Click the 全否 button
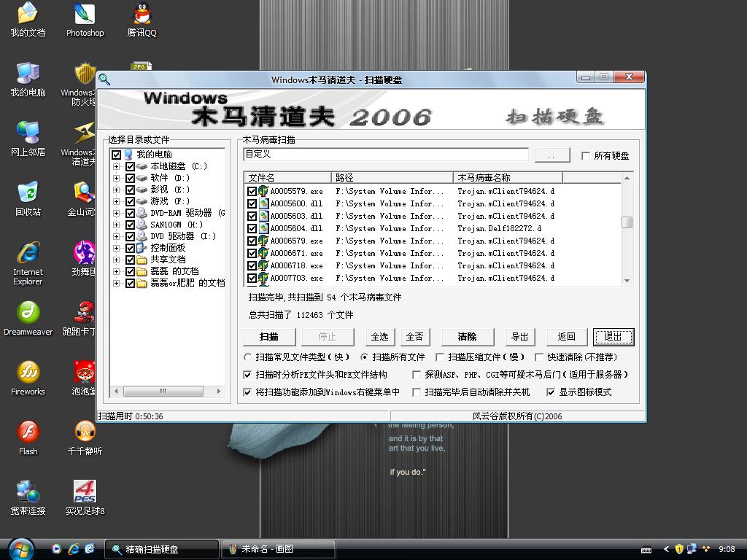Screen dimensions: 747x560 point(414,337)
